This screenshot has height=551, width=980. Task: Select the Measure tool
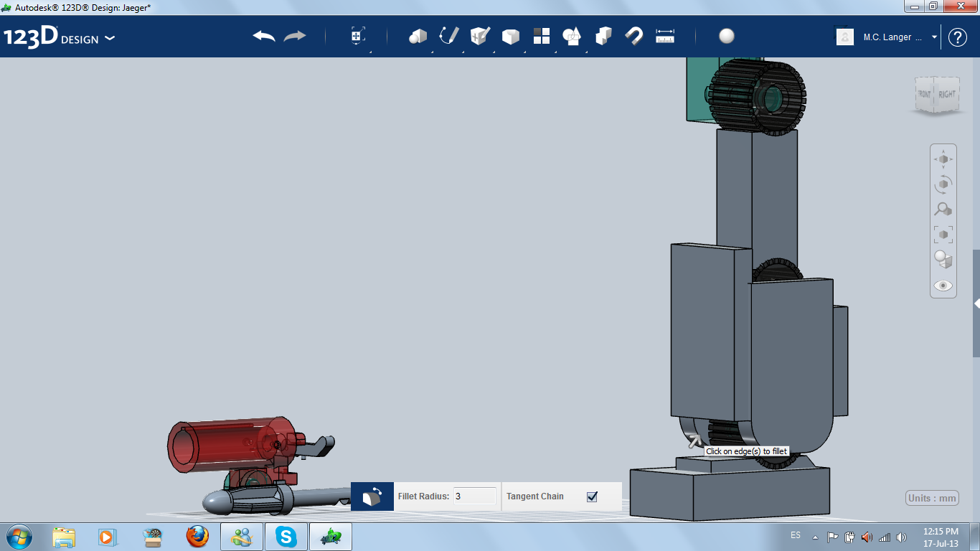665,36
